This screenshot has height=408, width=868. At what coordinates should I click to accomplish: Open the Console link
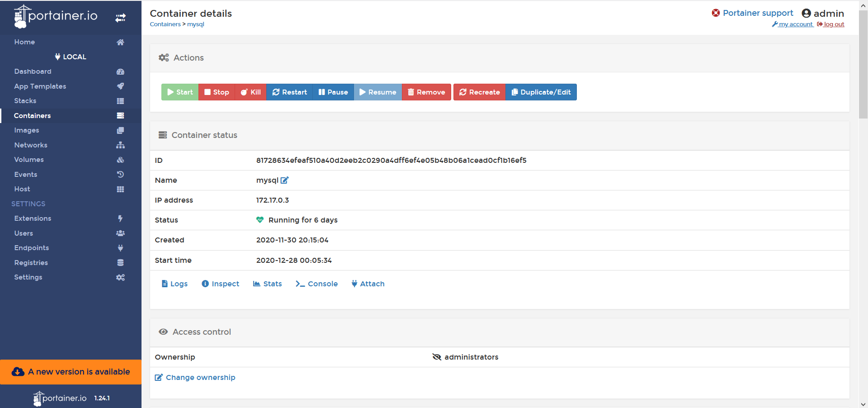pos(316,284)
